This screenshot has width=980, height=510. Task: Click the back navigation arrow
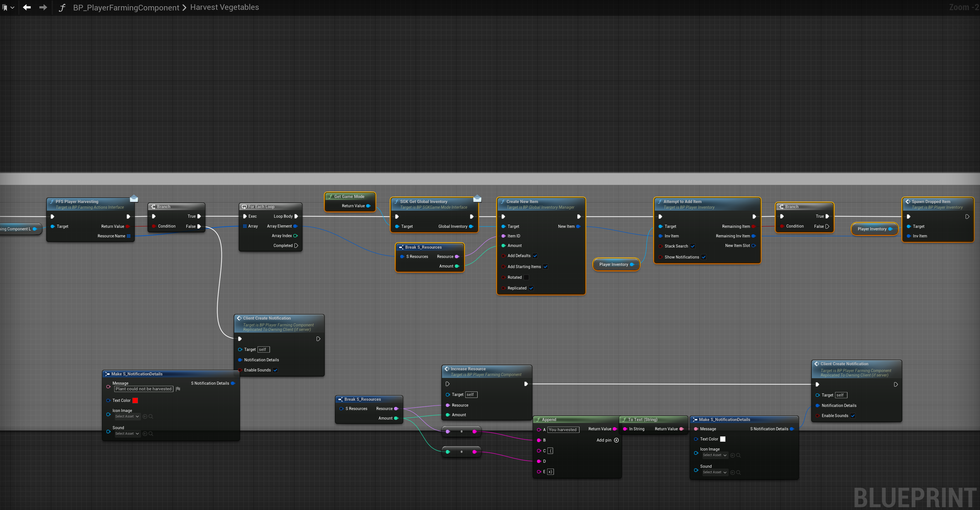(x=27, y=7)
